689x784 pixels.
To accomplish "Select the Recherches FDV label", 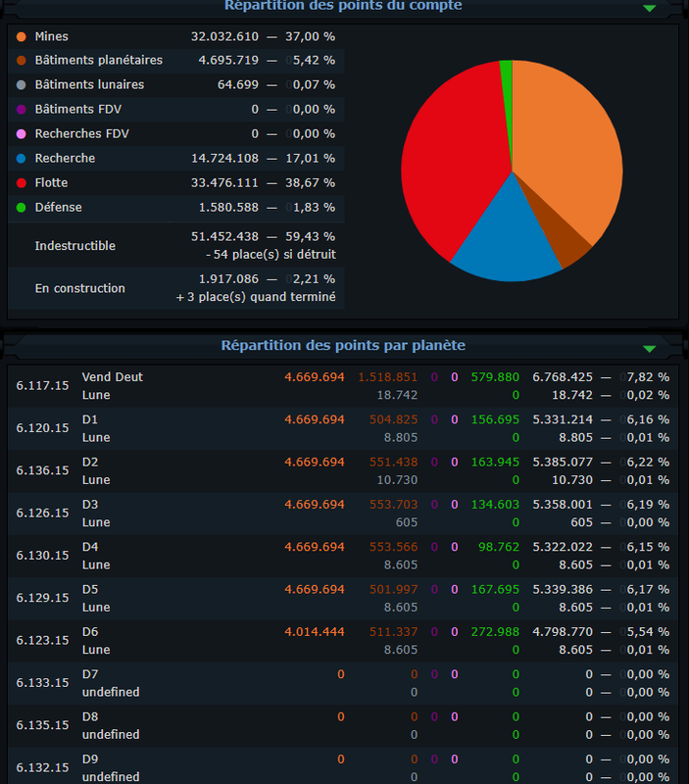I will [82, 134].
